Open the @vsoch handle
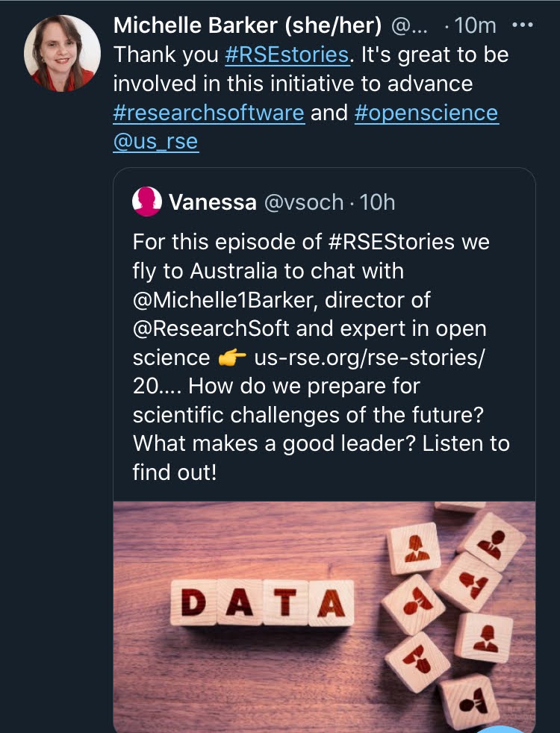The width and height of the screenshot is (560, 733). click(304, 202)
